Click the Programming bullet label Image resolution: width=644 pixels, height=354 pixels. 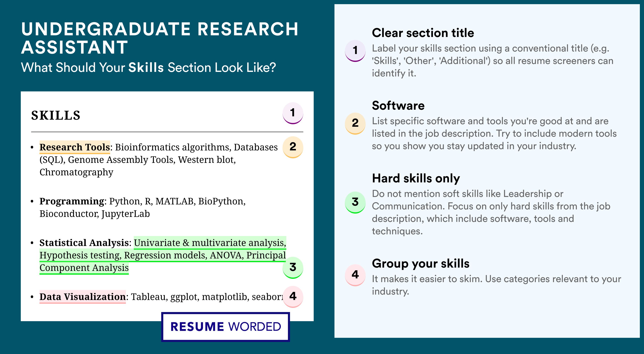coord(72,201)
